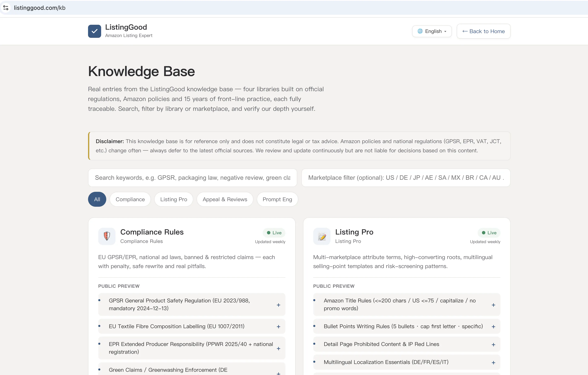Viewport: 588px width, 375px height.
Task: Expand EU Textile Fibre Composition Labelling entry
Action: [192, 327]
